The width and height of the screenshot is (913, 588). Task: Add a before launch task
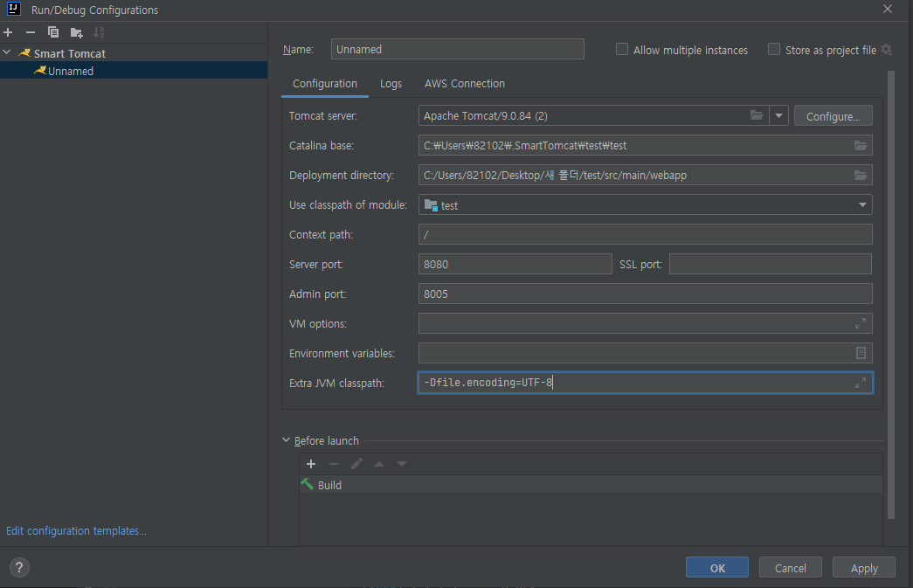pos(311,464)
